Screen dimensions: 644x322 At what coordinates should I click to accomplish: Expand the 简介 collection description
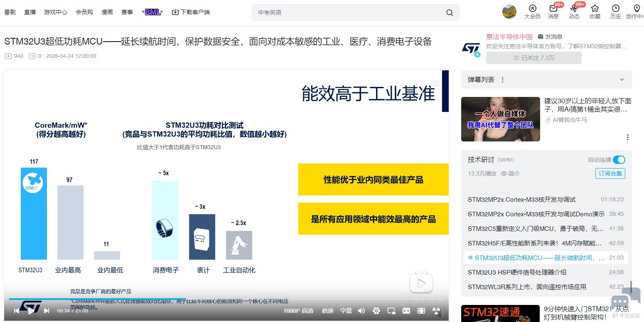(x=510, y=173)
